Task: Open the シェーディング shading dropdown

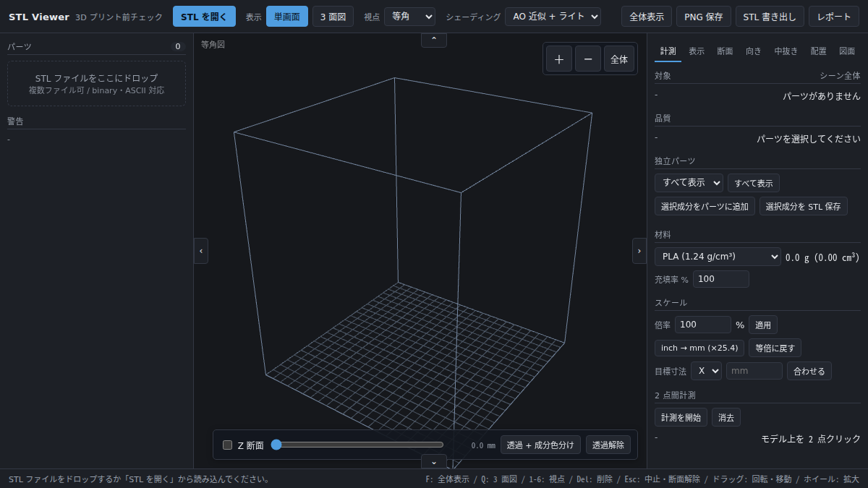Action: coord(553,17)
